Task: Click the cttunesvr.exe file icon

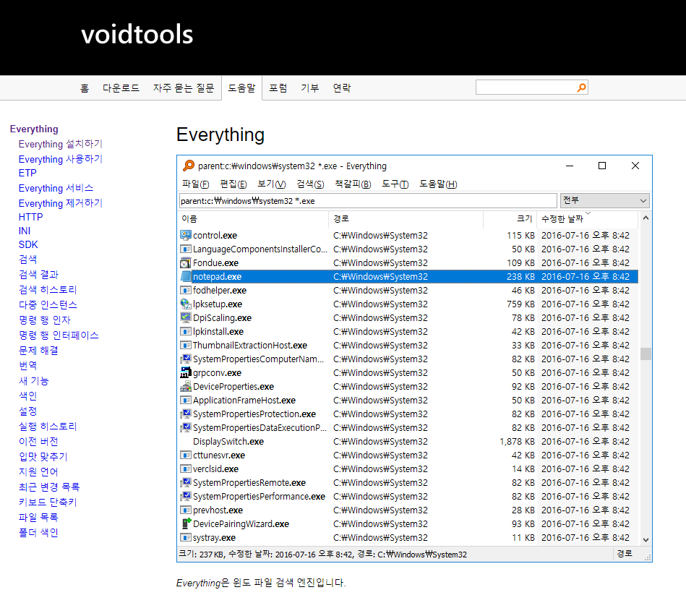Action: tap(186, 455)
